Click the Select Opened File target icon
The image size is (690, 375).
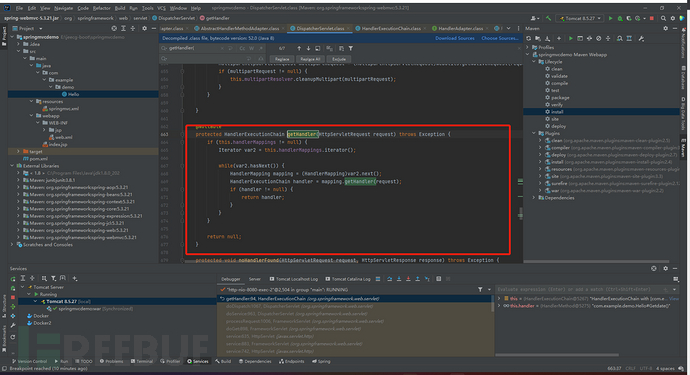coord(114,28)
